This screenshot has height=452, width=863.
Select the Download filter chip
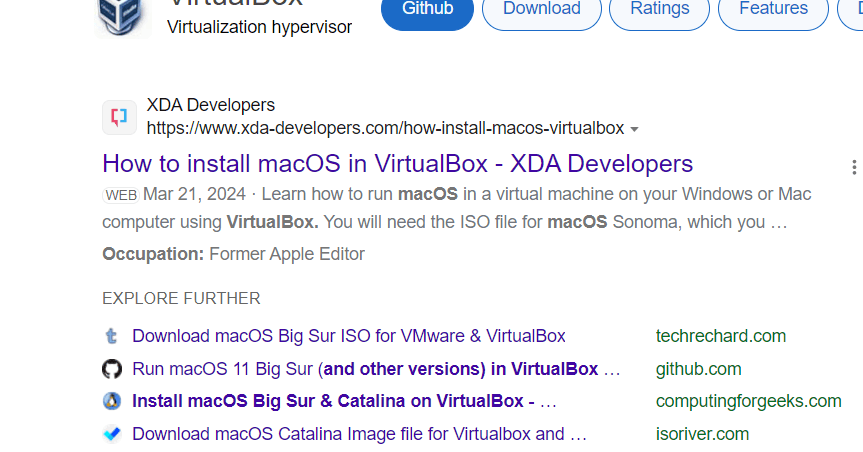point(542,10)
